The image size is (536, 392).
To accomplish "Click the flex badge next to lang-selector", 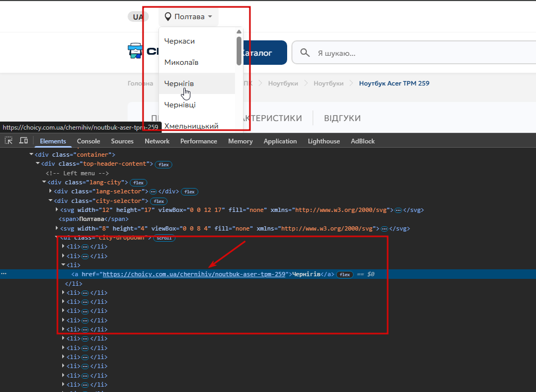I will tap(189, 192).
